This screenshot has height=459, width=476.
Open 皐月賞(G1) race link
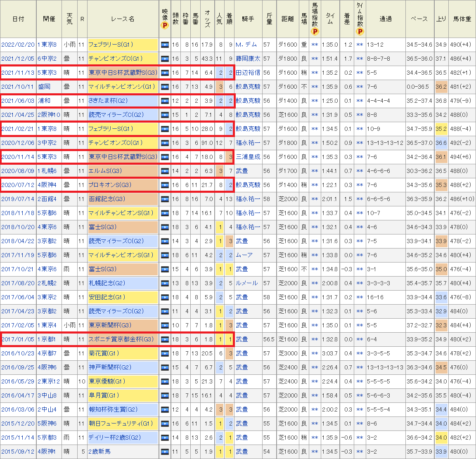pyautogui.click(x=104, y=395)
